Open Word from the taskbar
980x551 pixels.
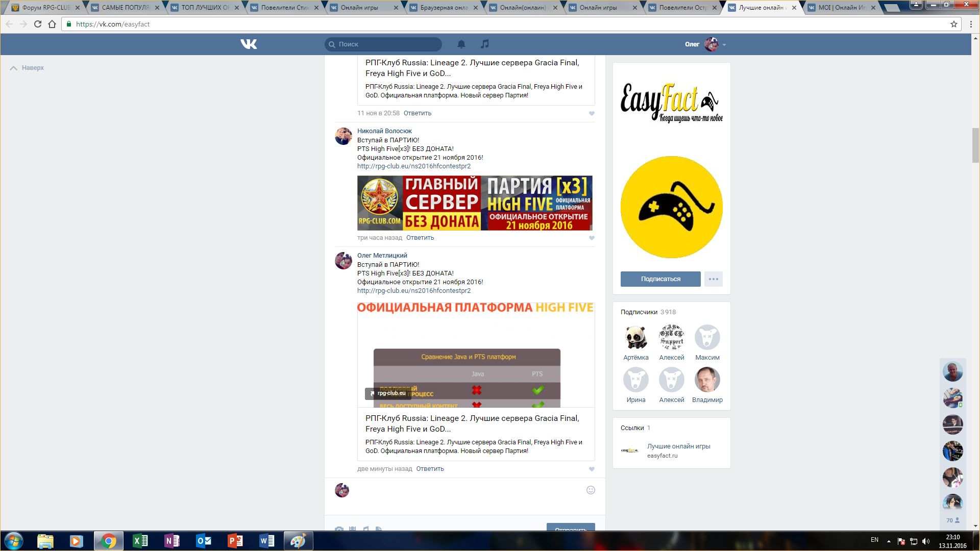coord(267,541)
